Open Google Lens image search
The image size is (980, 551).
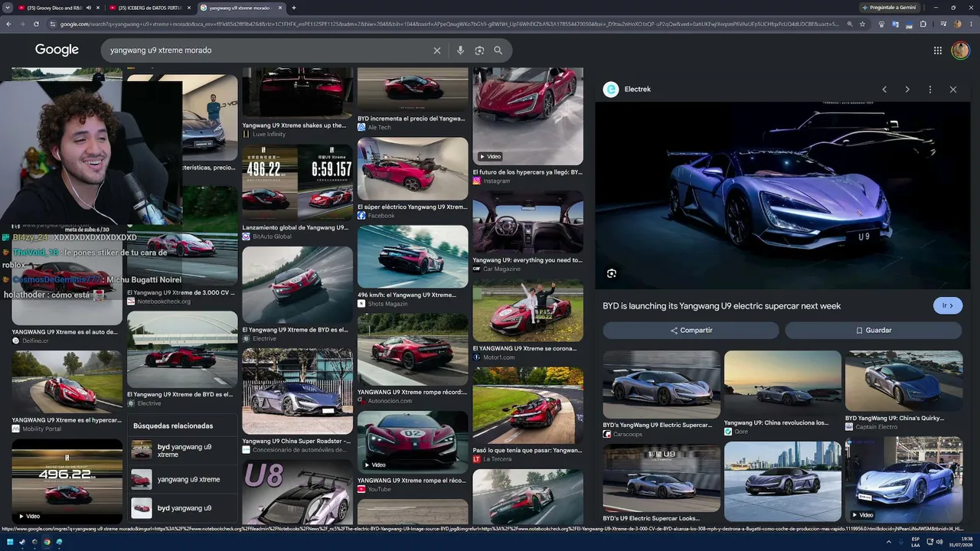pyautogui.click(x=479, y=51)
